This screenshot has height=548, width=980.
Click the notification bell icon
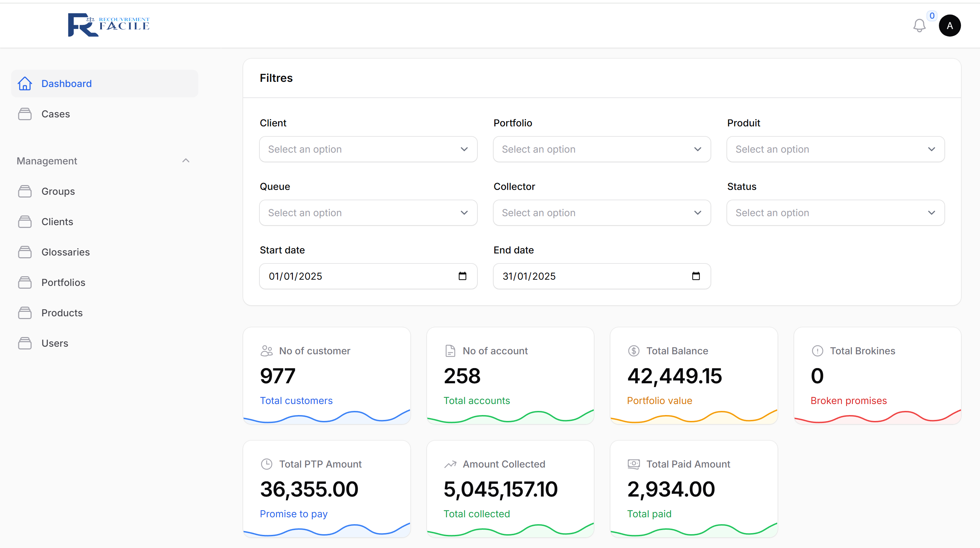919,26
